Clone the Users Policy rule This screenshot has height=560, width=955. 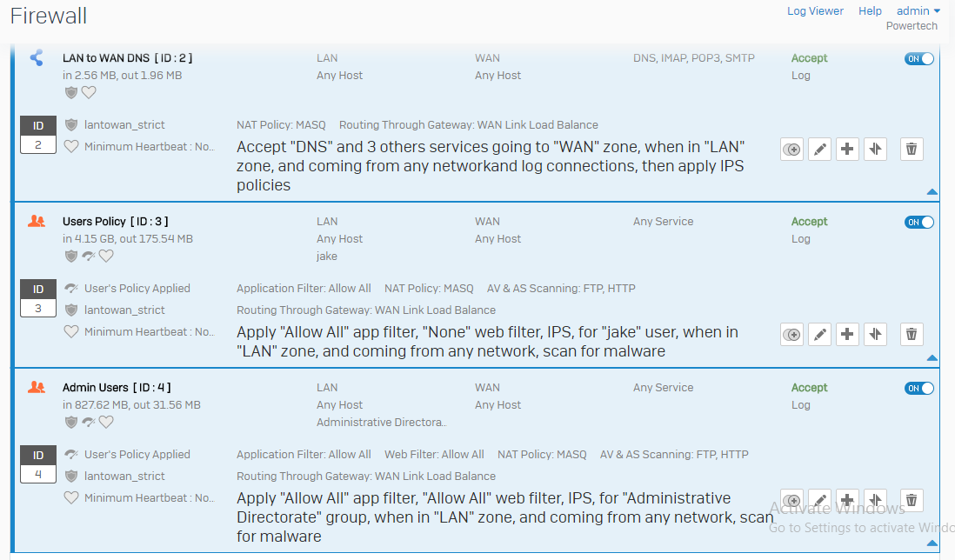(x=791, y=334)
